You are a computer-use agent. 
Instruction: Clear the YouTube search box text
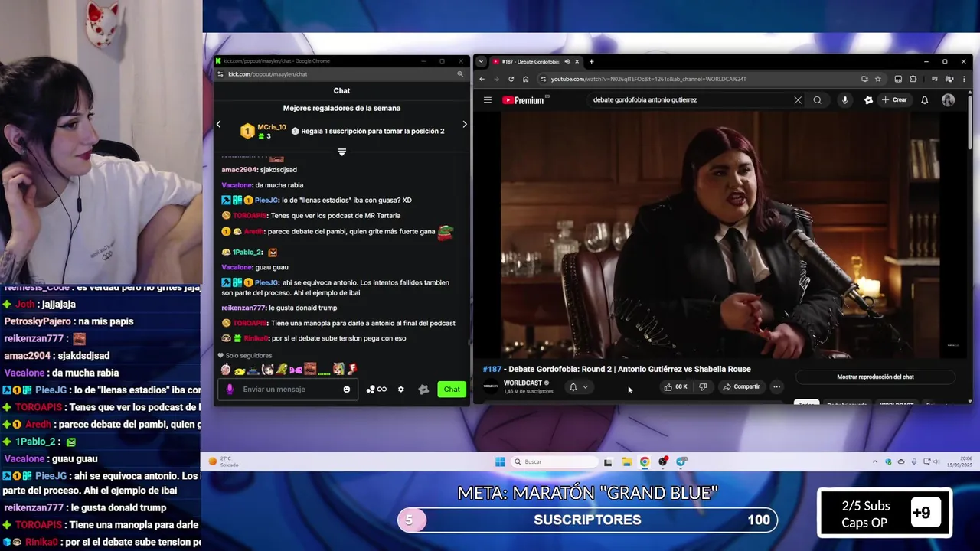click(798, 100)
